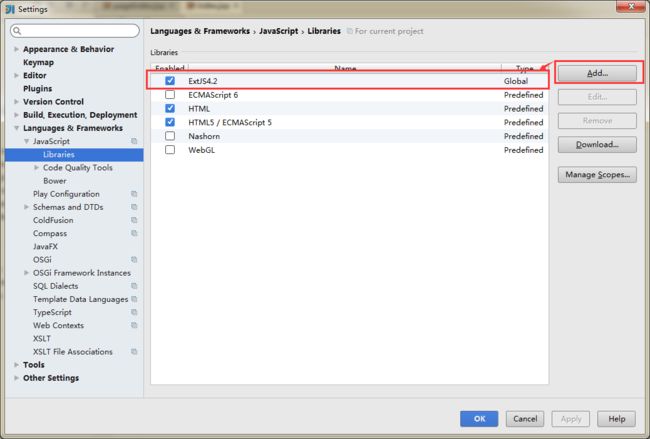Enable the ECMAScript 6 library checkbox
This screenshot has width=650, height=439.
point(170,95)
